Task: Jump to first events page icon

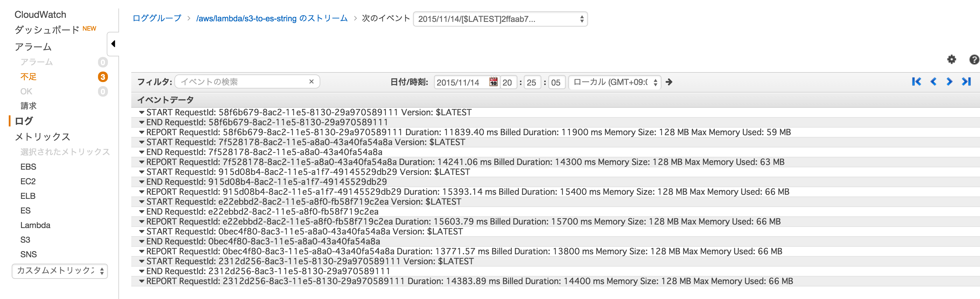Action: [x=917, y=81]
